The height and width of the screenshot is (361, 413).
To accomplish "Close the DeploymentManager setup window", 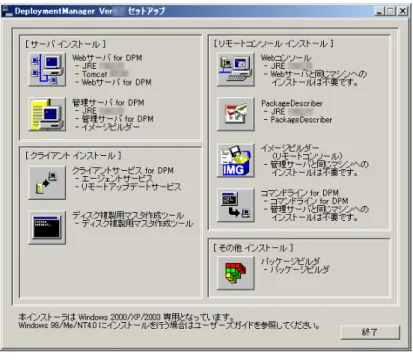I will [403, 11].
